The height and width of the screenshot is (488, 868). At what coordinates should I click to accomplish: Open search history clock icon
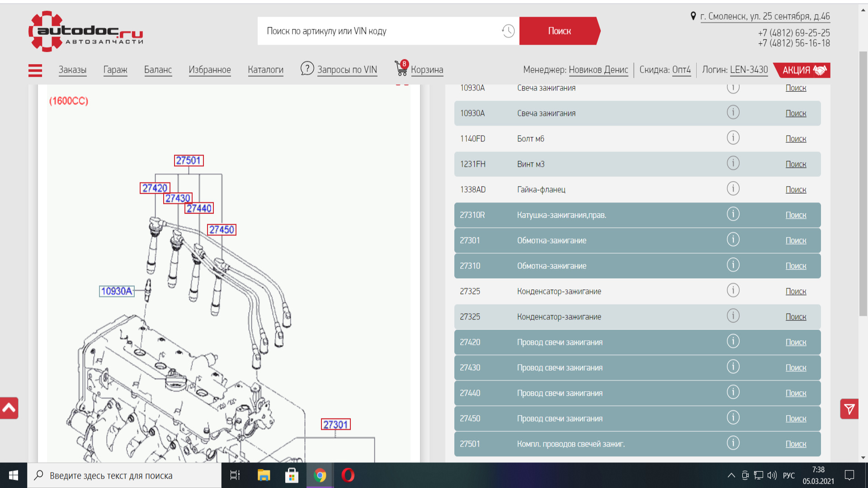tap(508, 31)
